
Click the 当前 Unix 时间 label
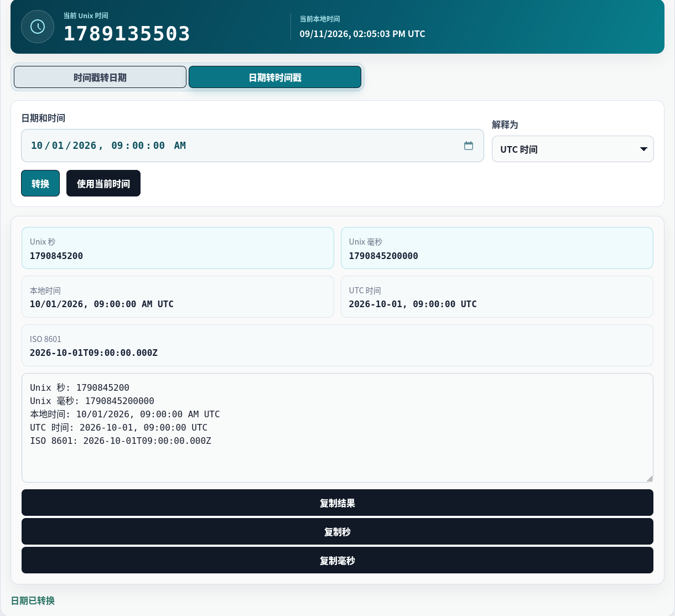(x=86, y=15)
